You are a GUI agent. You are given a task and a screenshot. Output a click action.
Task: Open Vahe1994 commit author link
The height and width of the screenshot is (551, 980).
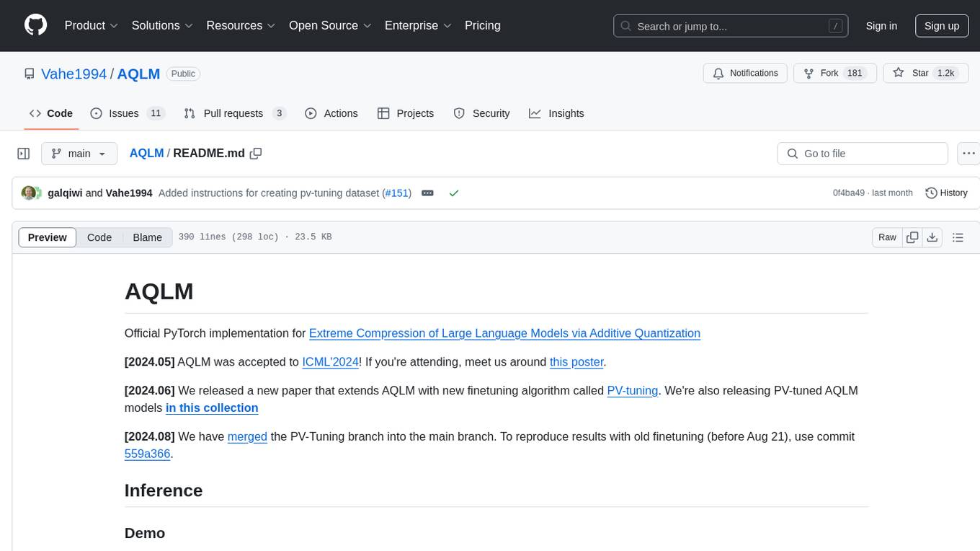(x=129, y=193)
